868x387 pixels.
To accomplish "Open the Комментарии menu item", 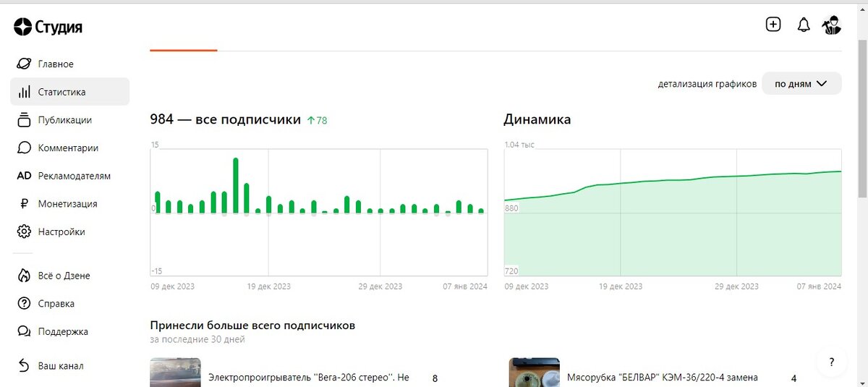I will 68,148.
